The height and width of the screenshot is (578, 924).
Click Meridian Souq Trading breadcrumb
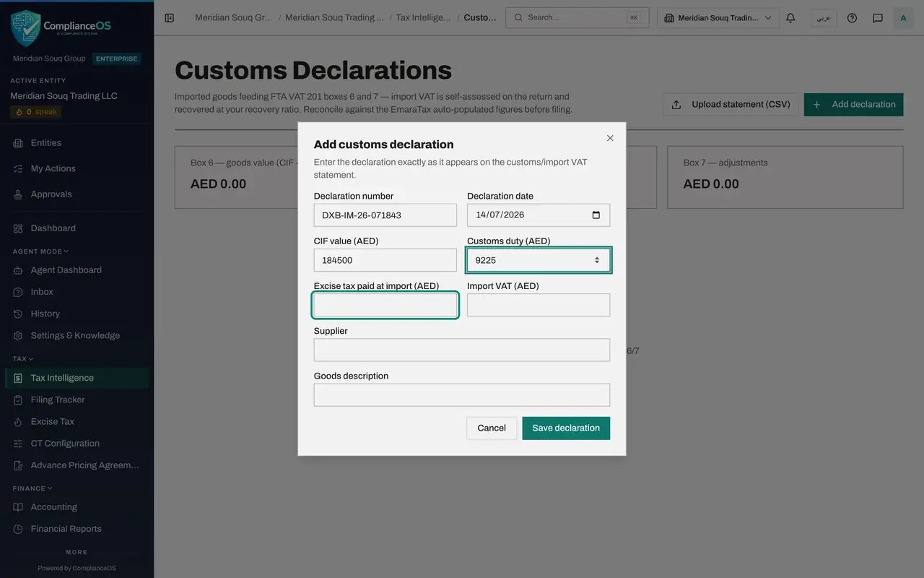click(335, 17)
